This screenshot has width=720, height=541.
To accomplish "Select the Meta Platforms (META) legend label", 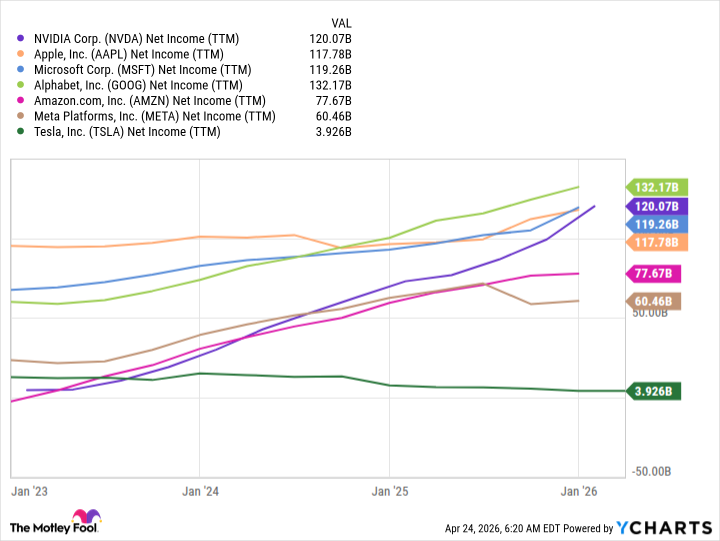I will pyautogui.click(x=154, y=116).
